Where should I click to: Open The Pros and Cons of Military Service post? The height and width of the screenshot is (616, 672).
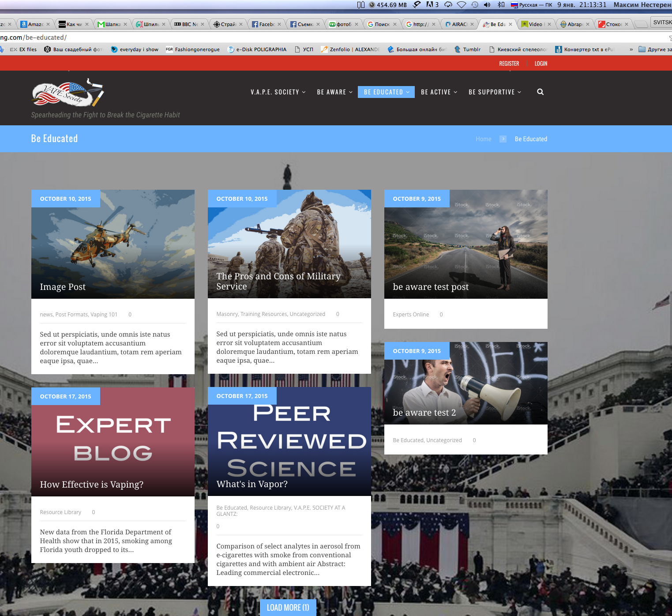278,281
